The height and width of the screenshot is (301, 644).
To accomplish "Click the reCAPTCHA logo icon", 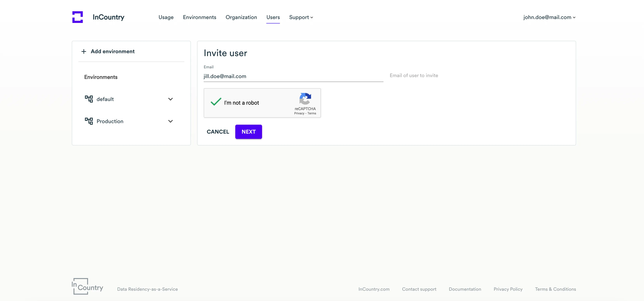I will click(305, 99).
